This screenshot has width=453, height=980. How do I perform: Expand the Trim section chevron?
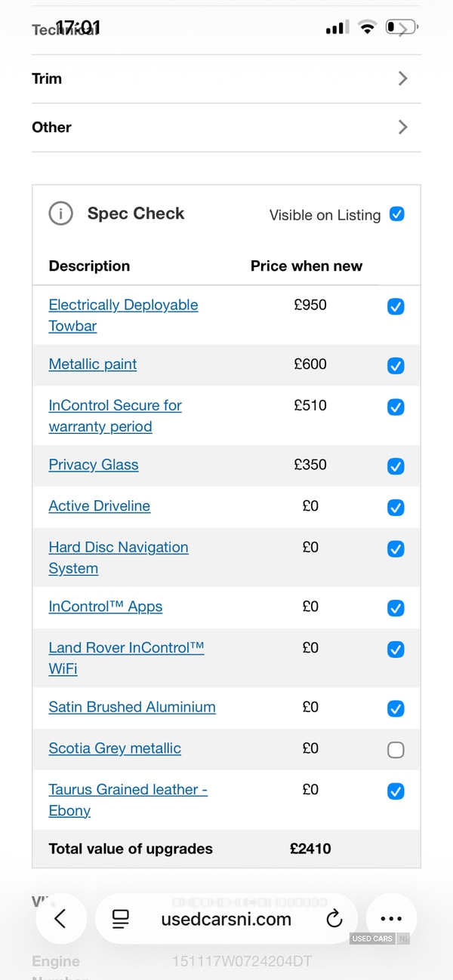click(402, 78)
